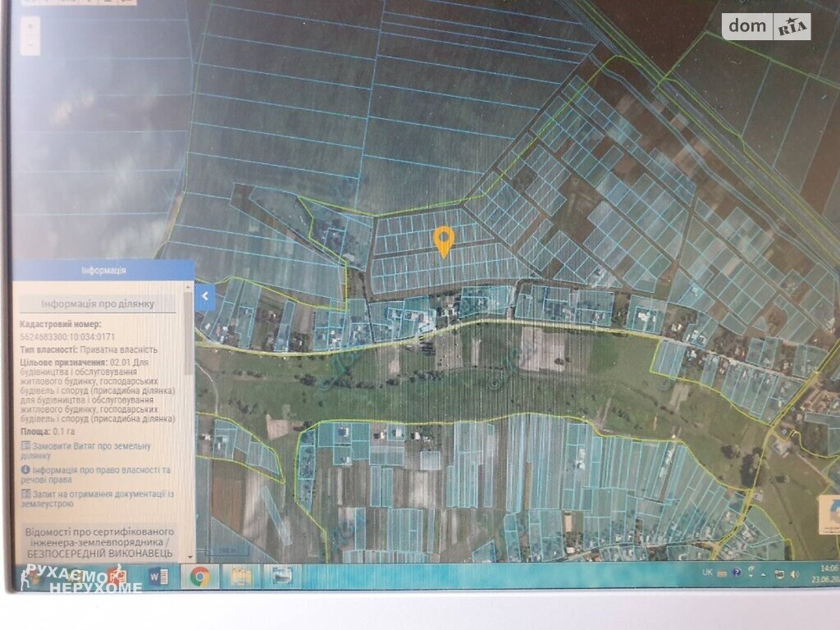Viewport: 840px width, 630px height.
Task: Open File Explorer folder icon in taskbar
Action: (240, 577)
